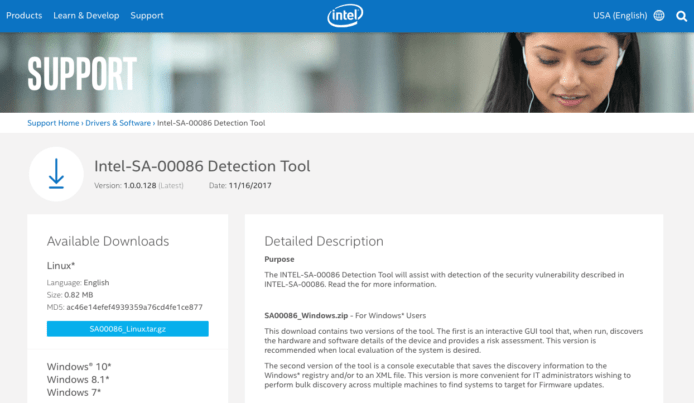694x403 pixels.
Task: Select the Windows 10* download heading
Action: click(79, 367)
